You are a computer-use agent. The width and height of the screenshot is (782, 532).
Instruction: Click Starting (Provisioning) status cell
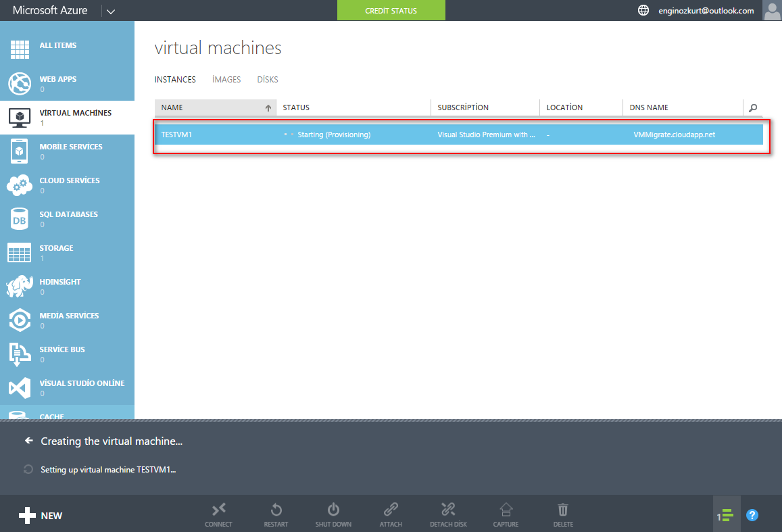(x=334, y=135)
